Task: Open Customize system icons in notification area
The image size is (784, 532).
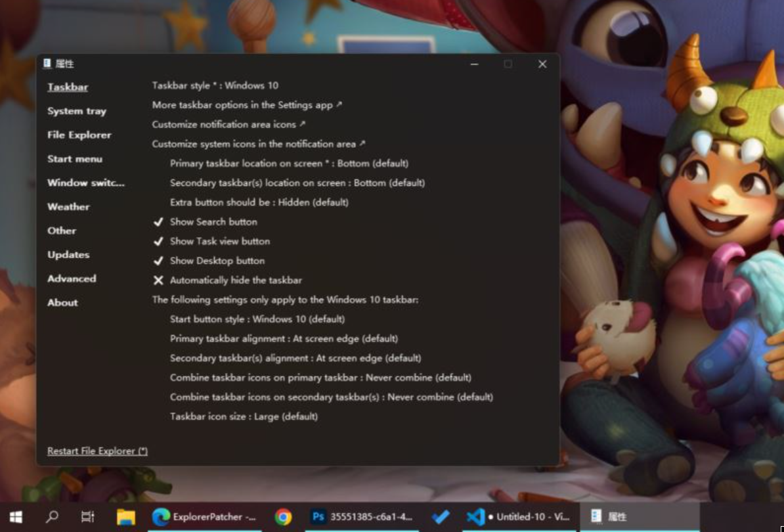Action: [x=259, y=144]
